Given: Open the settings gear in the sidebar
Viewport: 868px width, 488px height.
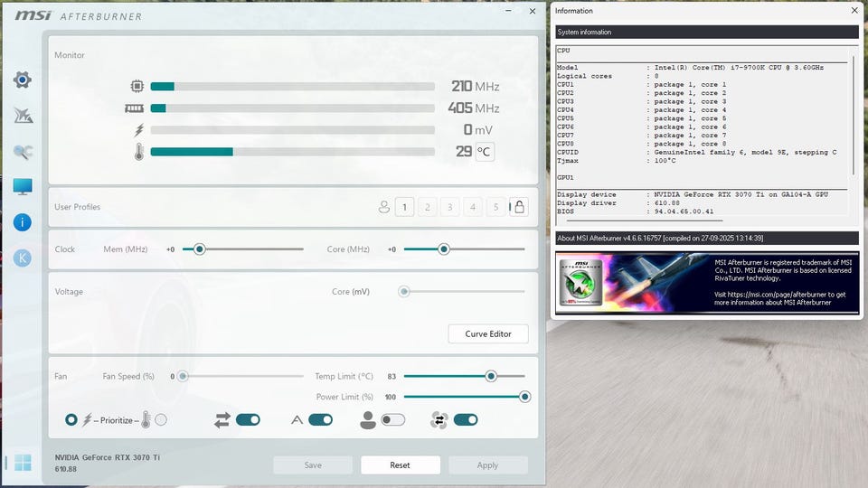Looking at the screenshot, I should tap(22, 80).
